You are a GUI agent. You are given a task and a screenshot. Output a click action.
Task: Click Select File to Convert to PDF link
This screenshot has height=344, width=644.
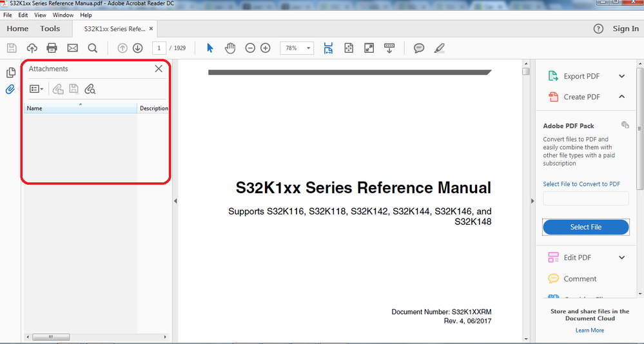pos(581,184)
